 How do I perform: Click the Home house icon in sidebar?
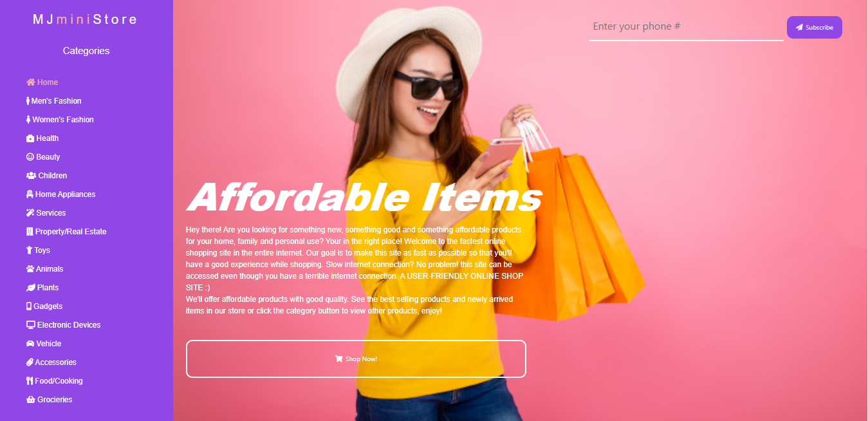click(x=30, y=82)
